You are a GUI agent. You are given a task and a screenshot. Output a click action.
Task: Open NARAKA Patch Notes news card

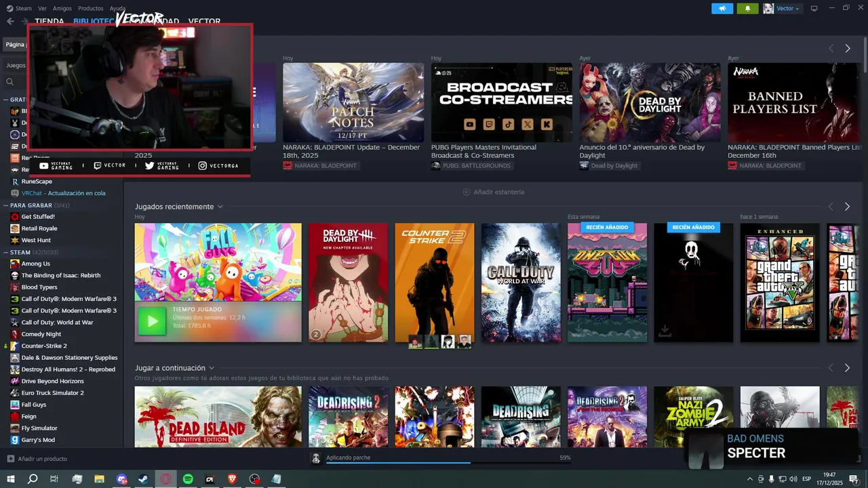click(x=353, y=102)
